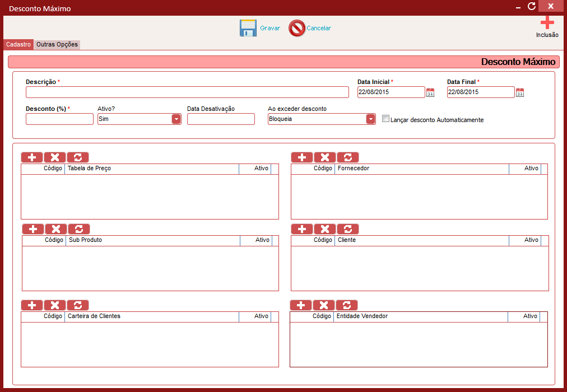Focus the Desconto (%) input field

(x=59, y=119)
